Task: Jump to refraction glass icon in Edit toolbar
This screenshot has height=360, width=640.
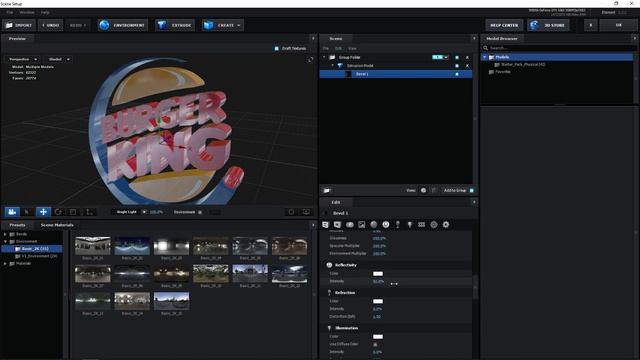Action: coord(398,224)
